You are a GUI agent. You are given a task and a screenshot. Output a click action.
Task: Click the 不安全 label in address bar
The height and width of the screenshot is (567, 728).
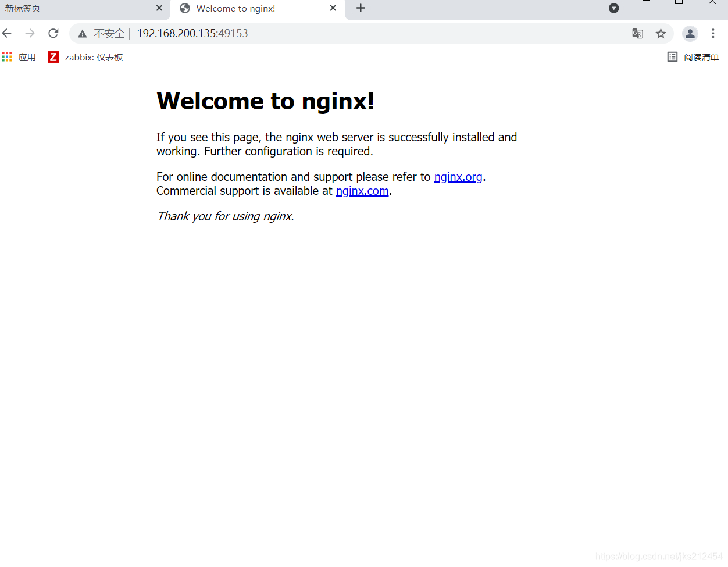[109, 34]
